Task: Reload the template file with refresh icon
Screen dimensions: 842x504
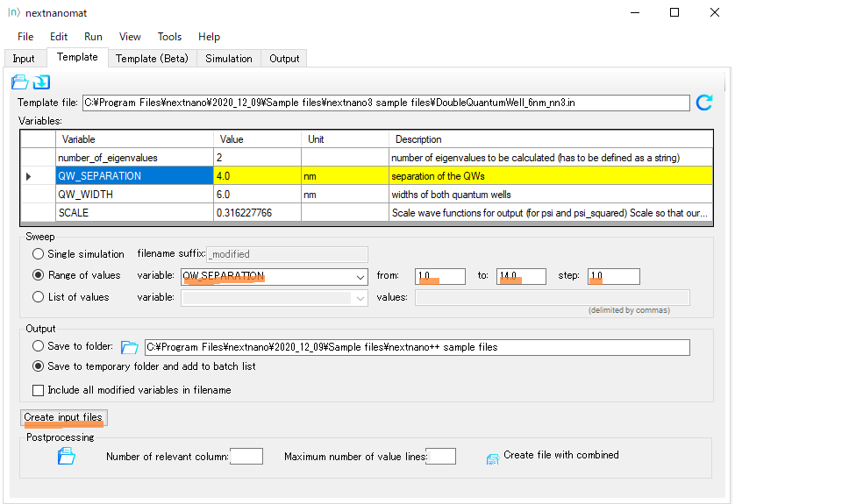Action: pyautogui.click(x=703, y=103)
